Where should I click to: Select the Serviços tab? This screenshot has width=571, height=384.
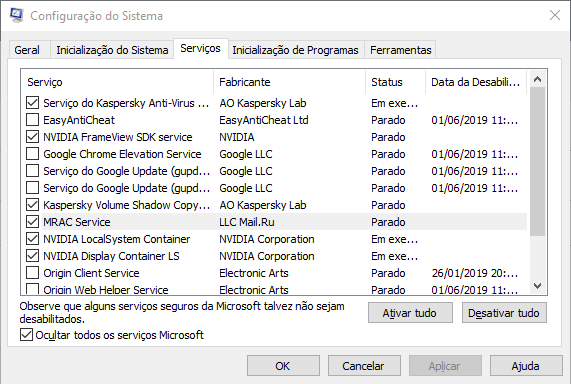pyautogui.click(x=201, y=48)
